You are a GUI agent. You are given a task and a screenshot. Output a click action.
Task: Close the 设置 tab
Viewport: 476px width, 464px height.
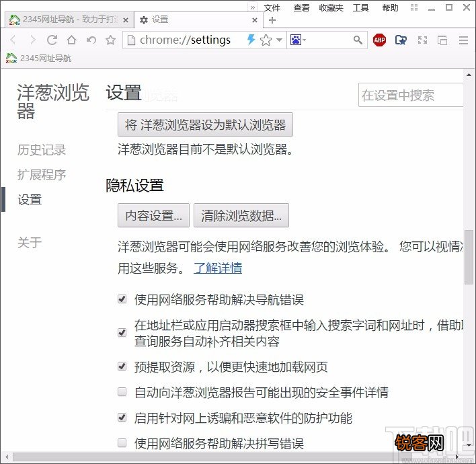[x=255, y=20]
